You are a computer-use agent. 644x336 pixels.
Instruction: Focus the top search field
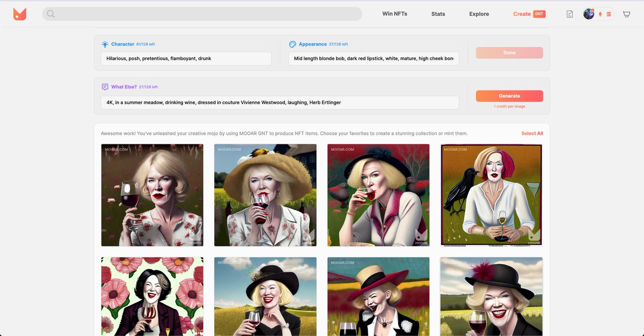click(202, 14)
